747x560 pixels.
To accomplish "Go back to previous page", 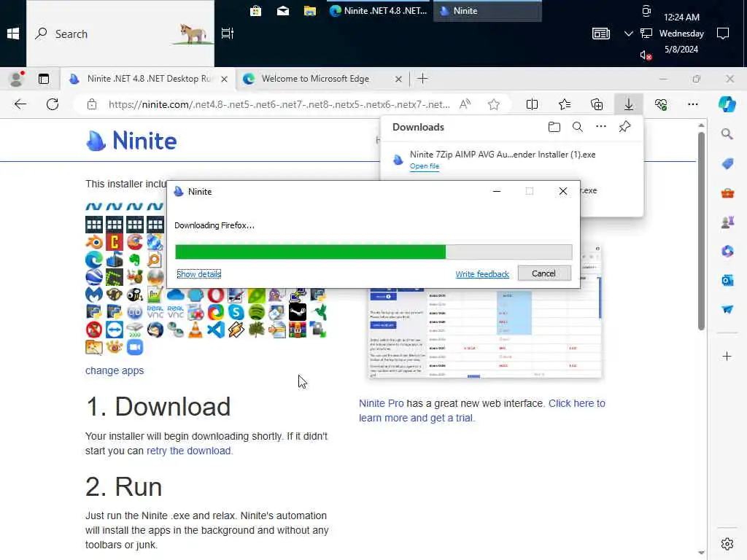I will click(x=20, y=104).
